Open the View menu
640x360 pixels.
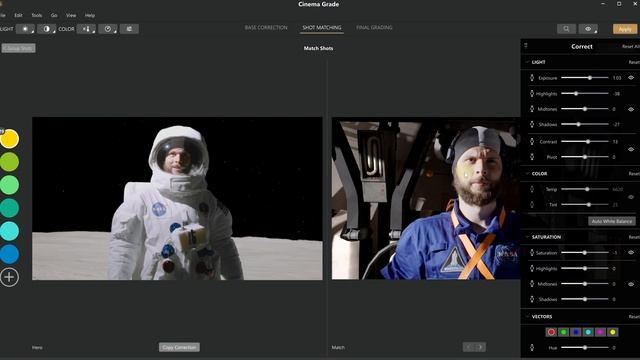coord(71,15)
